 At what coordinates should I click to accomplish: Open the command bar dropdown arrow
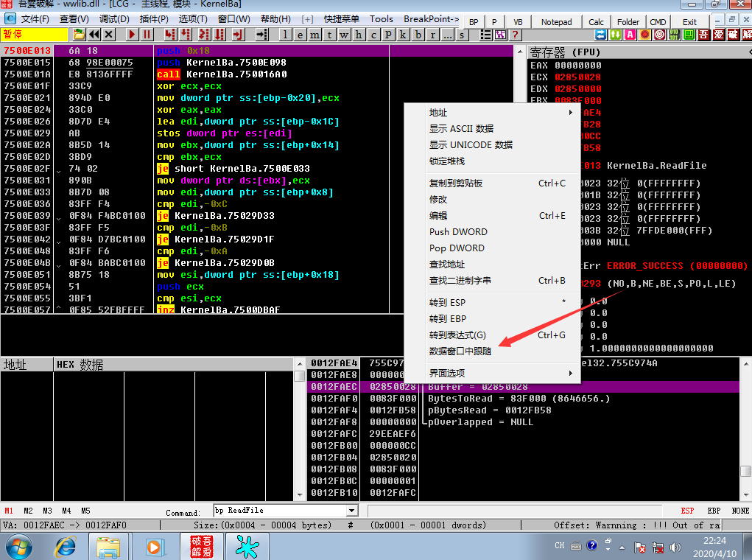coord(352,511)
